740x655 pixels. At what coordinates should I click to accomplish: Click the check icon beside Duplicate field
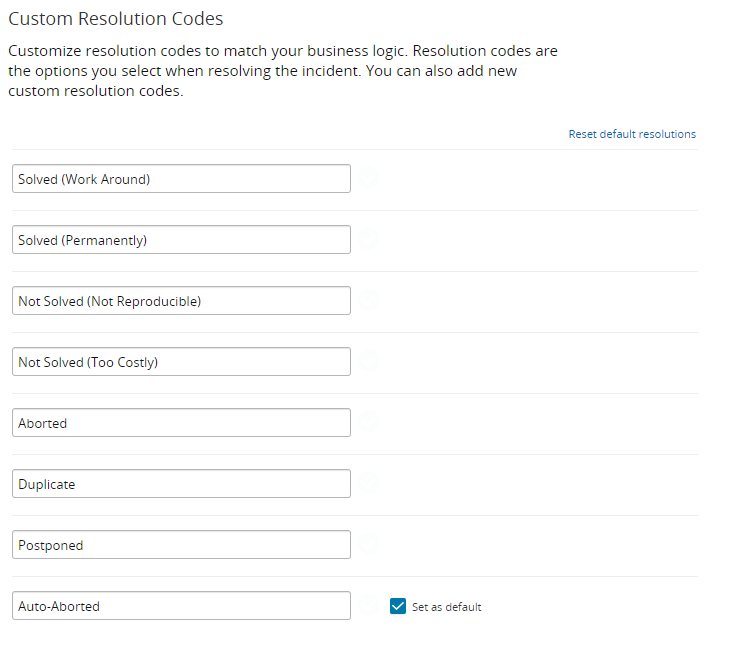(370, 483)
